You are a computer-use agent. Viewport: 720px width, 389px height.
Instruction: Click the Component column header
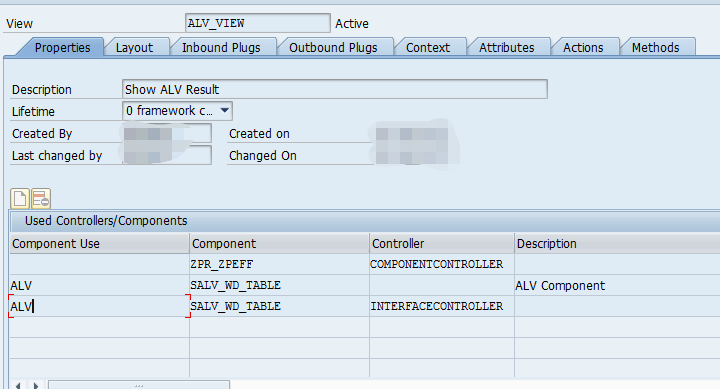point(279,243)
